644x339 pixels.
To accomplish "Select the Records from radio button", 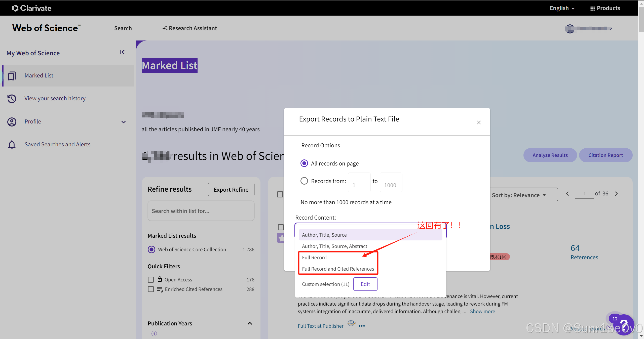I will pyautogui.click(x=304, y=181).
